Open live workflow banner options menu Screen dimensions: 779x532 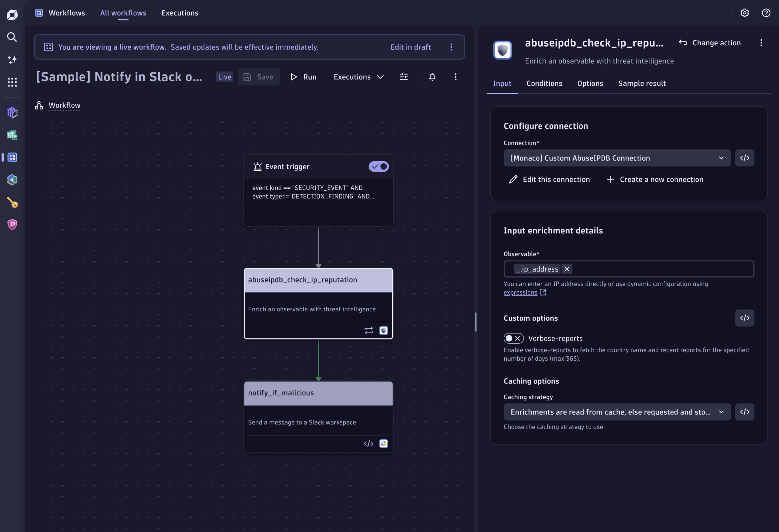[451, 47]
